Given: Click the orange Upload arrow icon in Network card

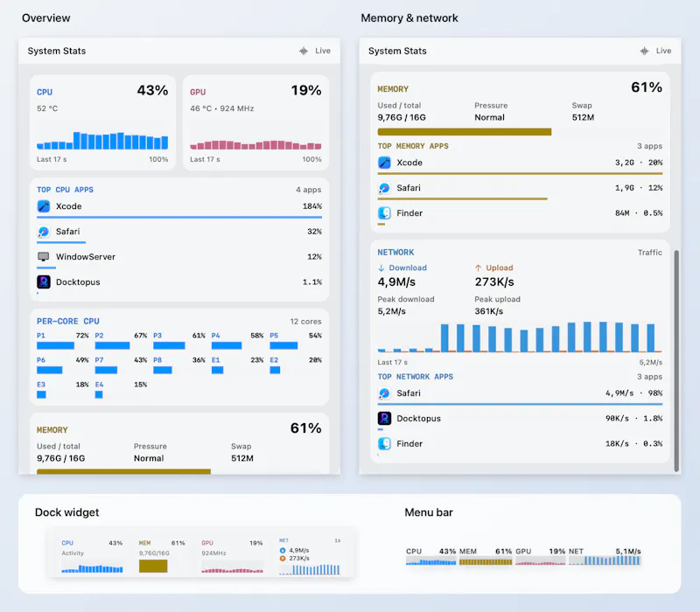Looking at the screenshot, I should click(x=478, y=268).
